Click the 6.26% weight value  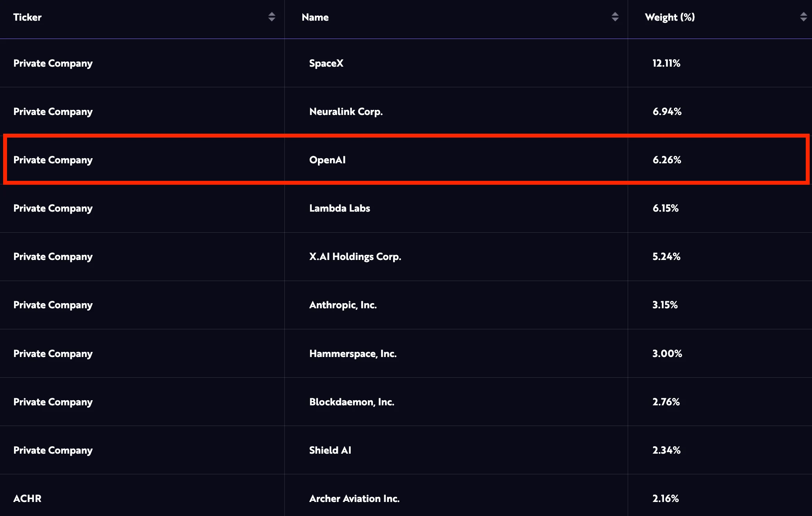[x=667, y=160]
